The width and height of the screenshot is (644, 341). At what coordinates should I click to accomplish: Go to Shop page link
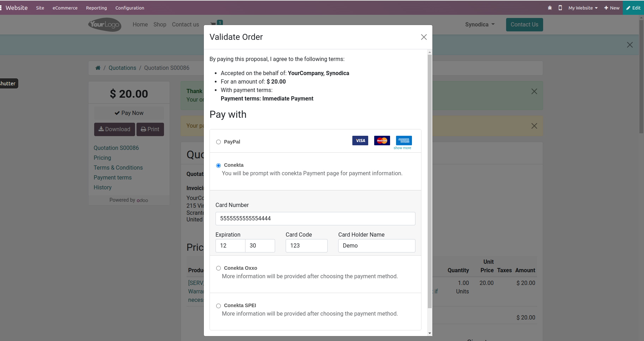160,24
